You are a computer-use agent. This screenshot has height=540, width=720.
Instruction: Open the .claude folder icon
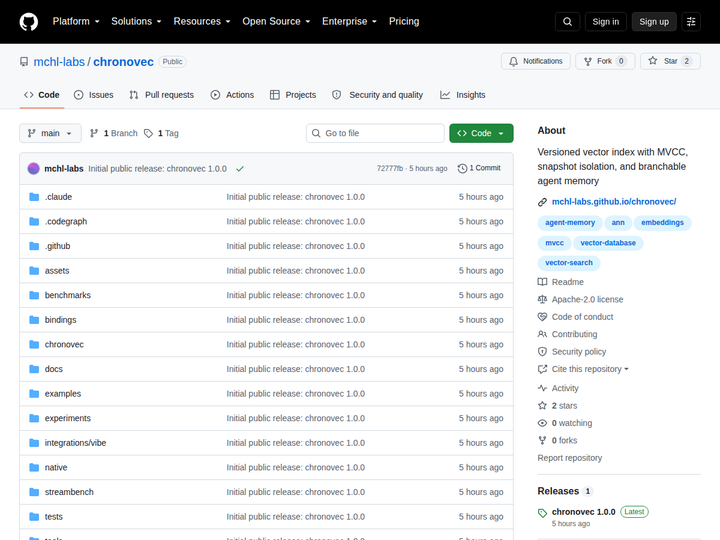(x=34, y=197)
